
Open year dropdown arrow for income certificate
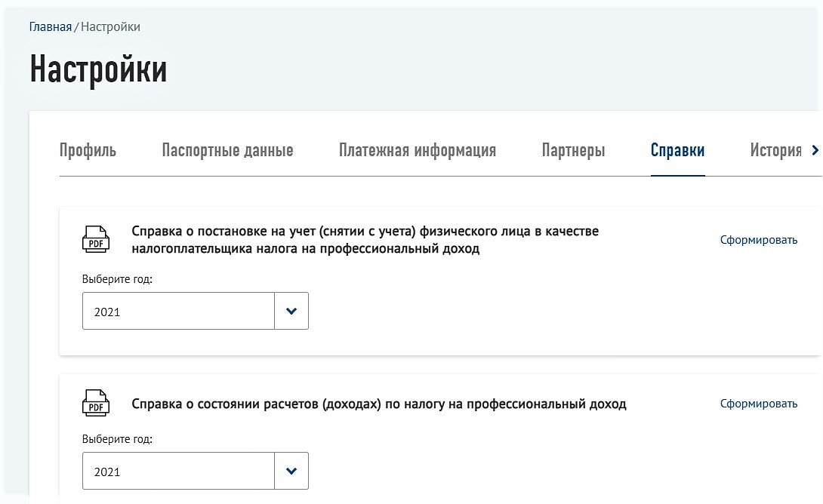coord(291,472)
